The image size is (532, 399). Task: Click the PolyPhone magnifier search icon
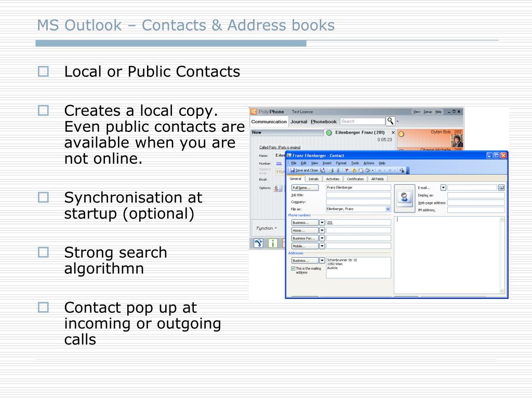[390, 121]
